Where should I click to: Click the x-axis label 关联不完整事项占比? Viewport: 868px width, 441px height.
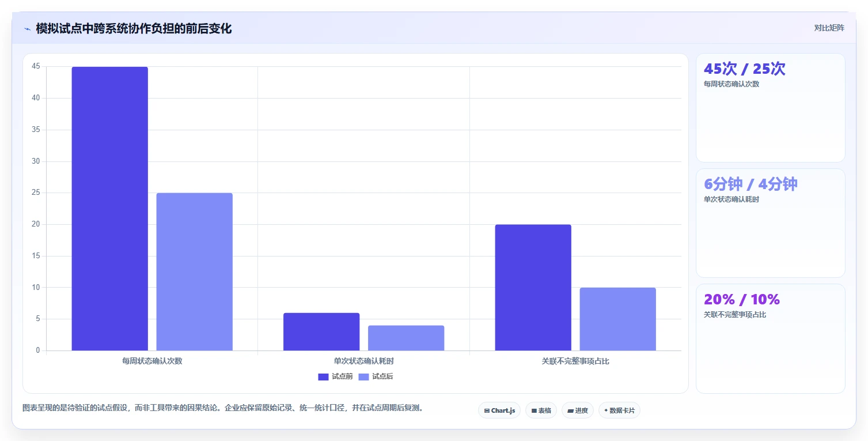click(575, 361)
